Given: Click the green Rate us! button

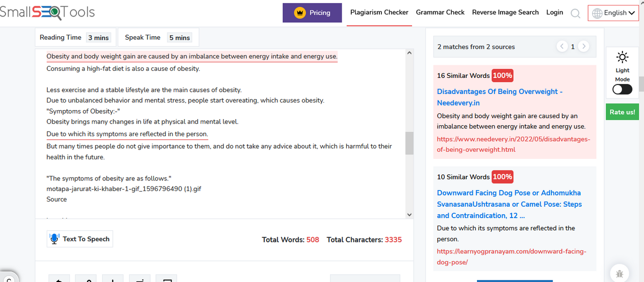Looking at the screenshot, I should tap(622, 112).
